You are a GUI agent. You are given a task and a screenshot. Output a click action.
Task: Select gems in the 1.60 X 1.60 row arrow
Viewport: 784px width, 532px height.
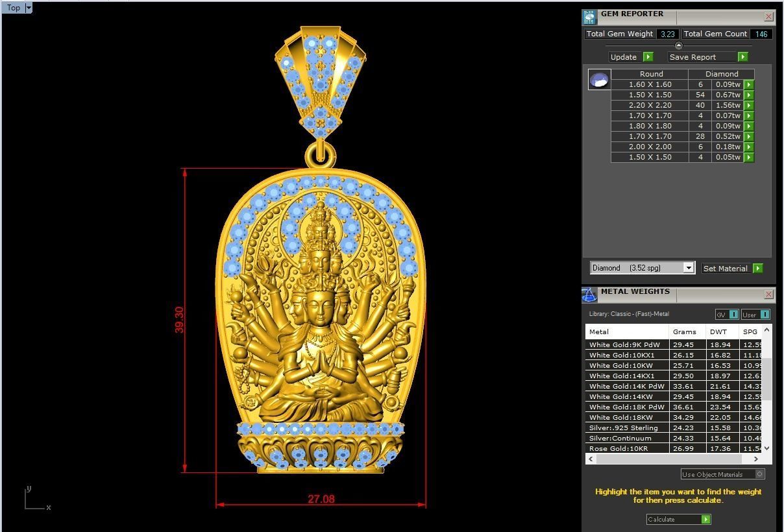748,84
